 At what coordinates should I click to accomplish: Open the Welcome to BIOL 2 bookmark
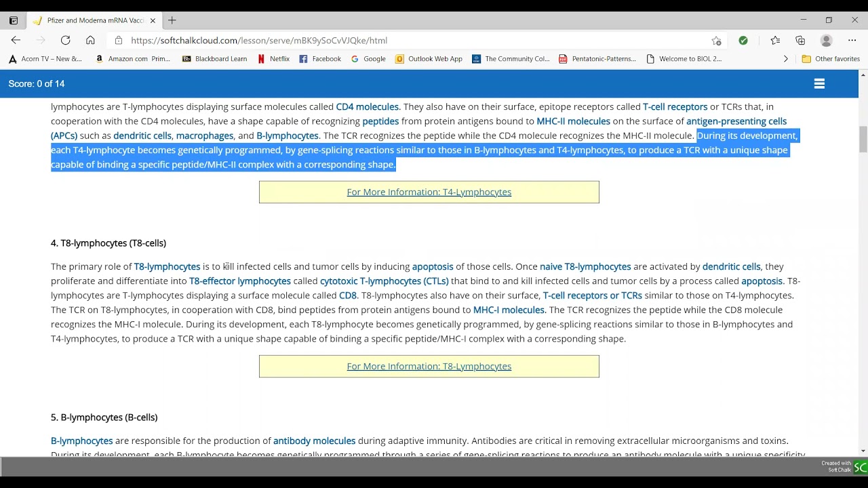[x=684, y=59]
